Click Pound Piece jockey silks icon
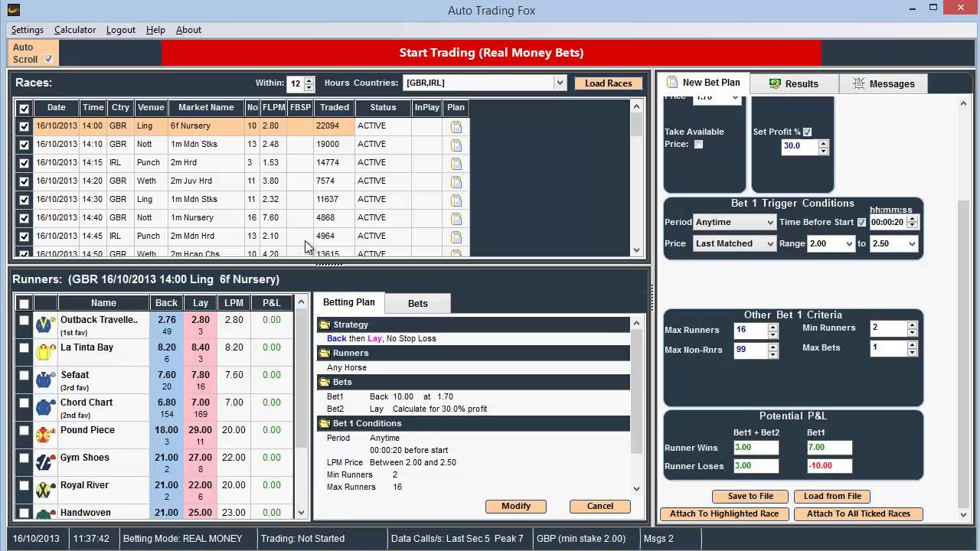Image resolution: width=980 pixels, height=551 pixels. tap(45, 435)
